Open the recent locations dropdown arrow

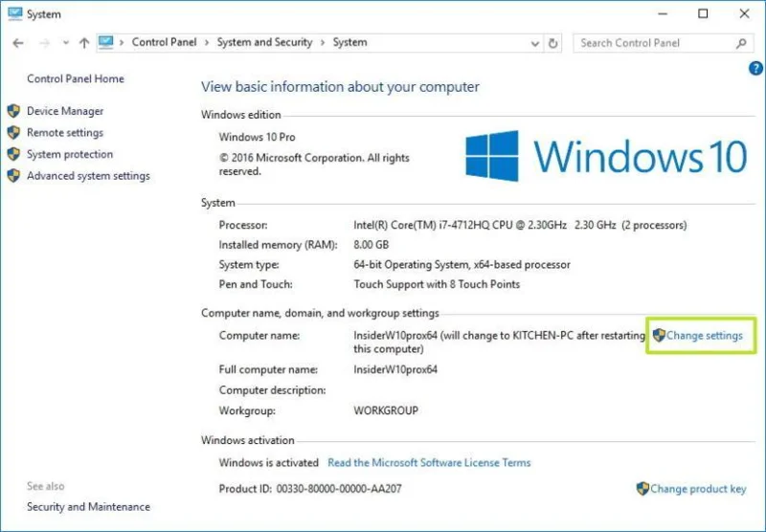[x=65, y=43]
